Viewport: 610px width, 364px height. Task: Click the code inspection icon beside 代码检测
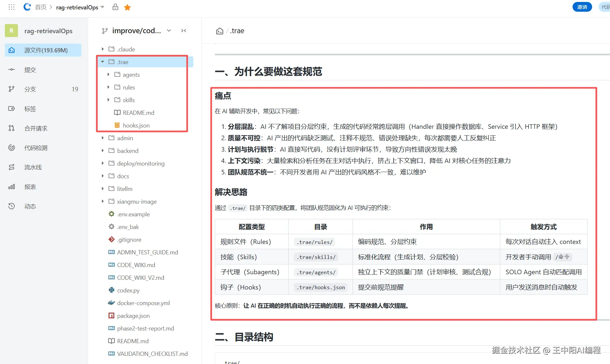click(11, 148)
